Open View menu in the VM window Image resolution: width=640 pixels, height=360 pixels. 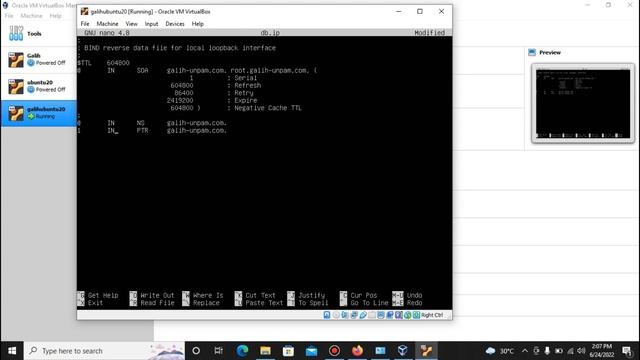point(131,24)
